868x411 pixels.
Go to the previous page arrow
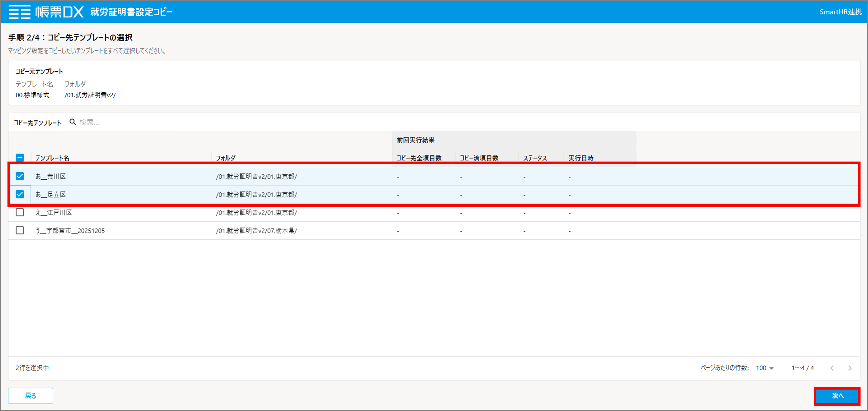(x=832, y=368)
